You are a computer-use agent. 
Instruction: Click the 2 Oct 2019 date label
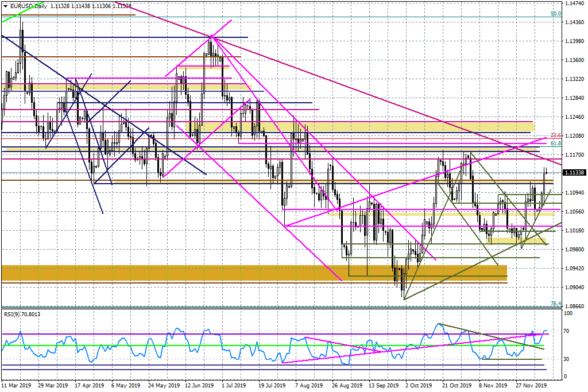click(419, 385)
